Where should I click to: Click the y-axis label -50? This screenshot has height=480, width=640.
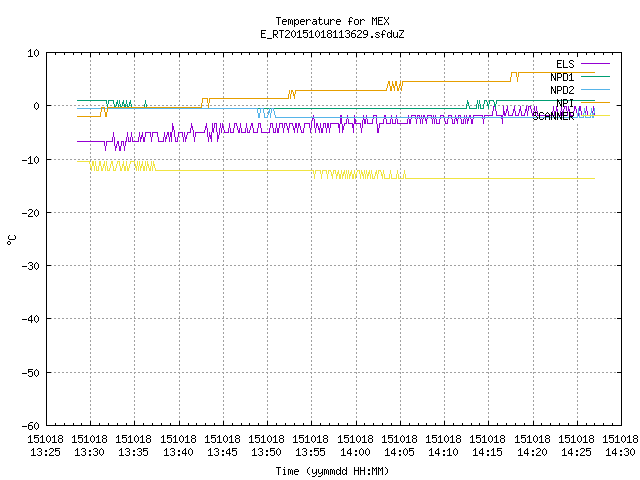click(31, 373)
